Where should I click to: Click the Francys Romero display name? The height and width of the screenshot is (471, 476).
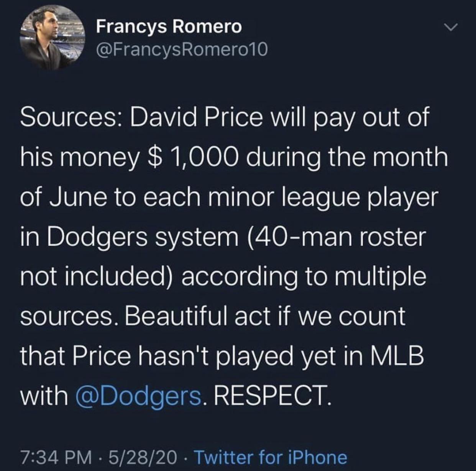click(169, 26)
